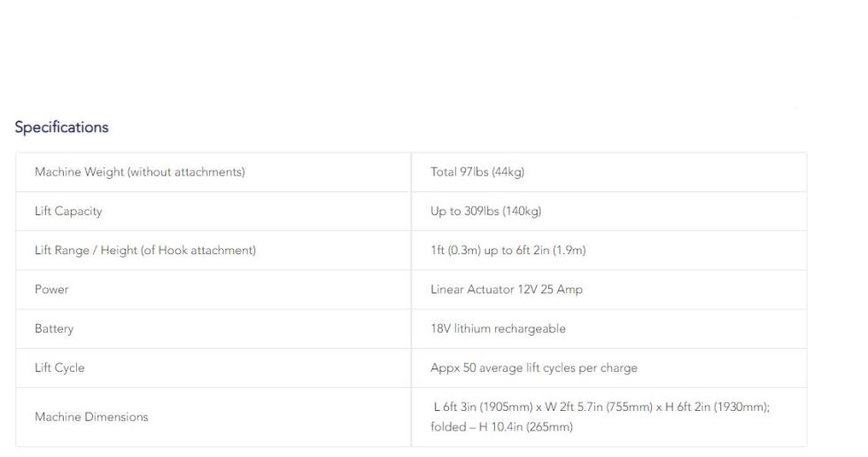Select the Battery row label

tap(54, 329)
